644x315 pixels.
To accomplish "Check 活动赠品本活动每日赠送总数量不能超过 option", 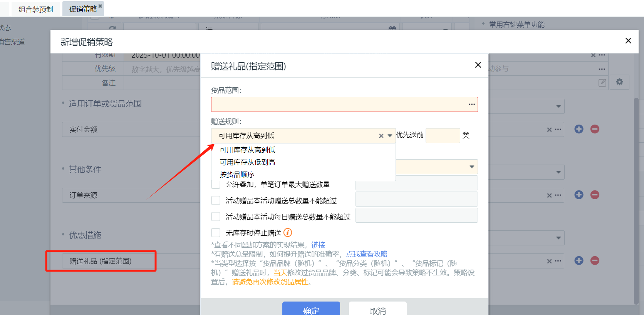I will tap(216, 217).
